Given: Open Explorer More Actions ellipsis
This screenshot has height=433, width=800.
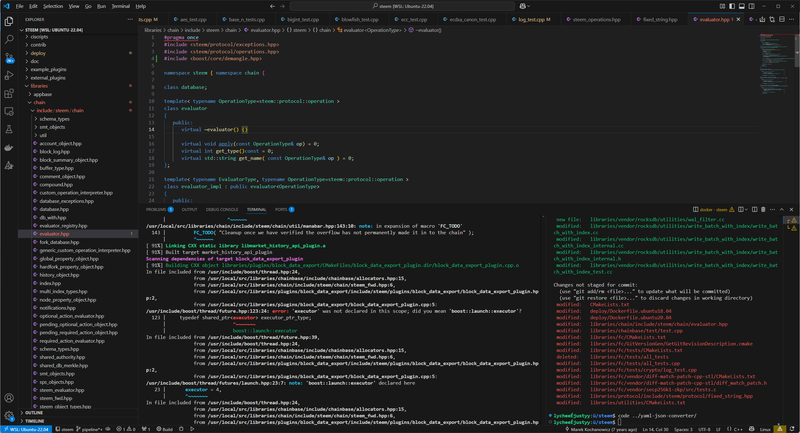Looking at the screenshot, I should tap(130, 19).
